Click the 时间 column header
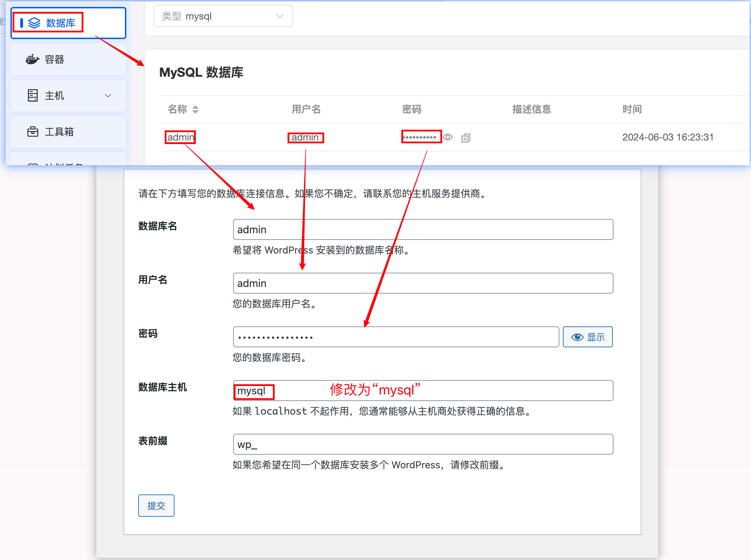 632,109
